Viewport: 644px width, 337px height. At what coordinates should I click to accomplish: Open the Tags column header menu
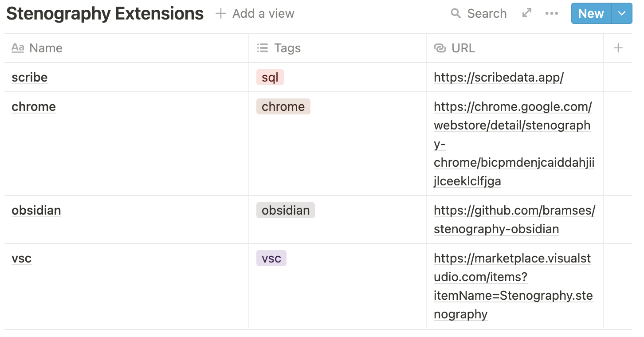coord(287,48)
